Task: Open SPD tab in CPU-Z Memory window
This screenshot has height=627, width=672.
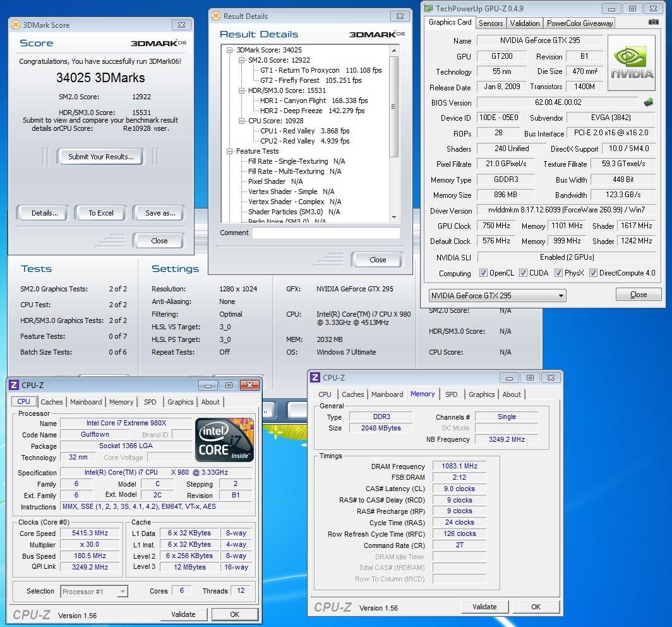Action: 452,394
